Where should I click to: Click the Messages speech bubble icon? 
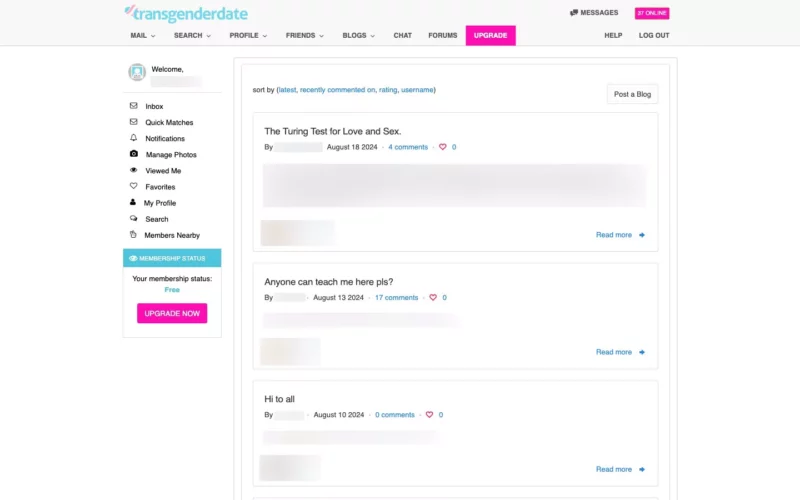pos(573,13)
